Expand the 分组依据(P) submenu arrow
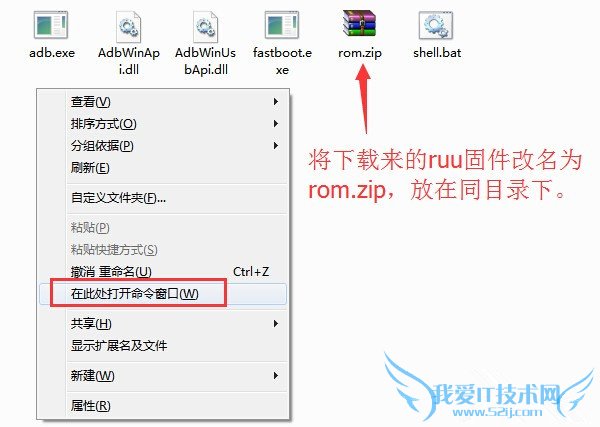The image size is (600, 427). coord(276,146)
